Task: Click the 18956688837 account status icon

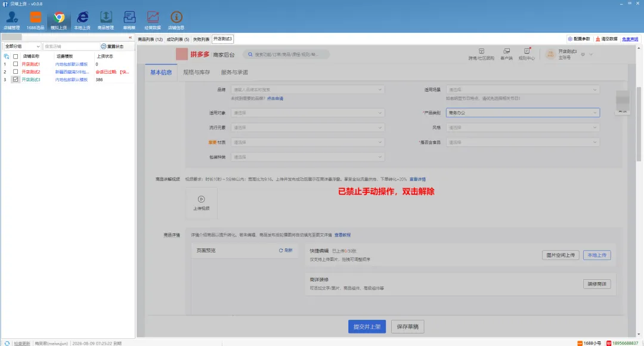Action: pos(609,343)
